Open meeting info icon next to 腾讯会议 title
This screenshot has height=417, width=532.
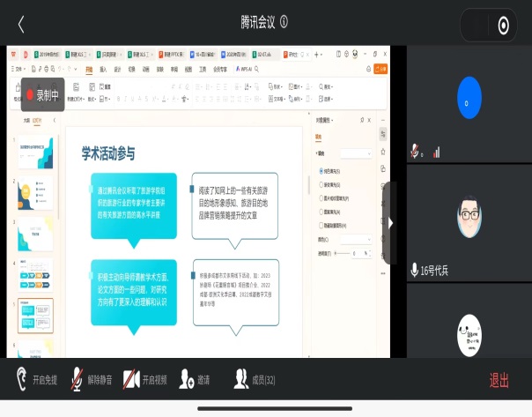tap(284, 22)
